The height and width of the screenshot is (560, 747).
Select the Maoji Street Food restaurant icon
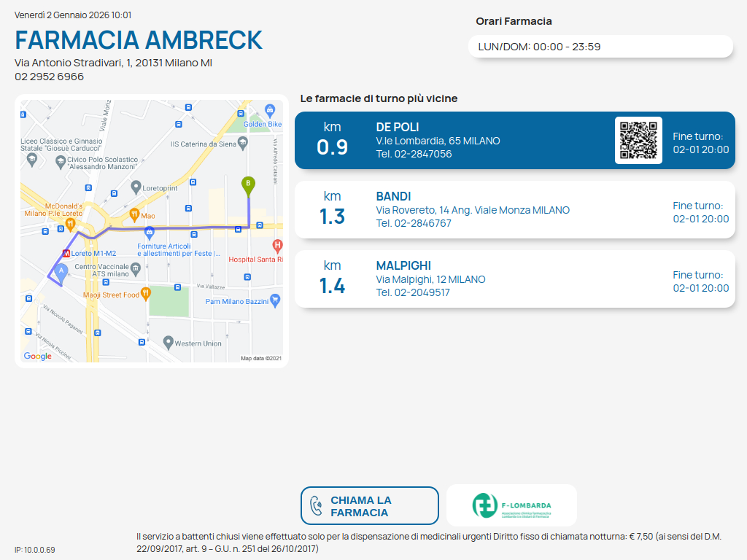(x=146, y=294)
